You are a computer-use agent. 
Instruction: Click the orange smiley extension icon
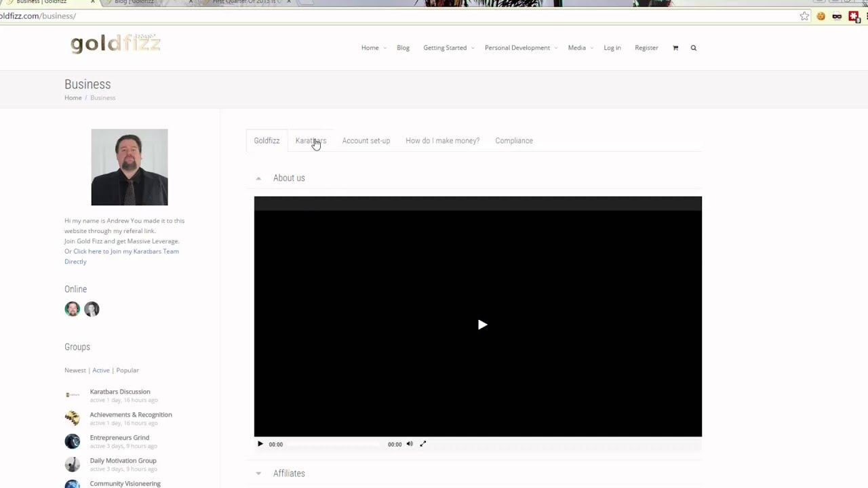(x=821, y=16)
